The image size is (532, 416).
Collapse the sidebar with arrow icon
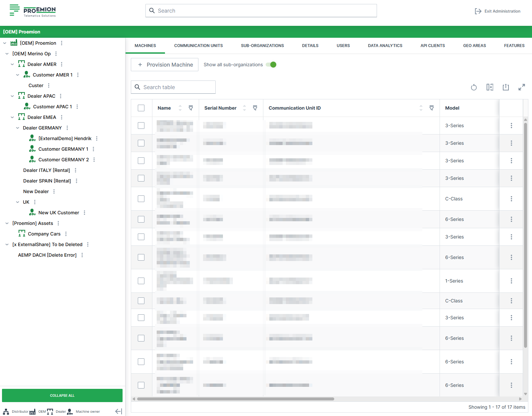click(x=119, y=411)
